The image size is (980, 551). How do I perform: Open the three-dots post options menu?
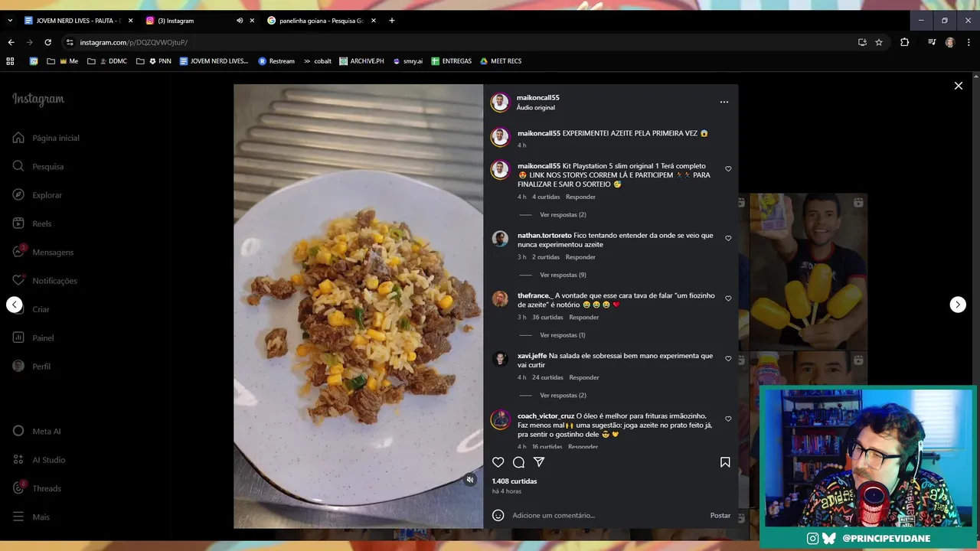(x=724, y=102)
